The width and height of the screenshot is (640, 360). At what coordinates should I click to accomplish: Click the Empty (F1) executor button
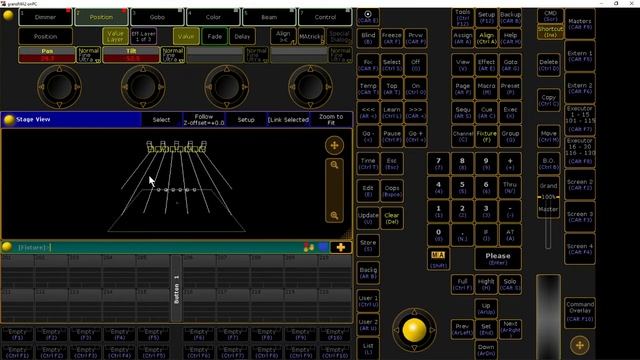[17, 334]
